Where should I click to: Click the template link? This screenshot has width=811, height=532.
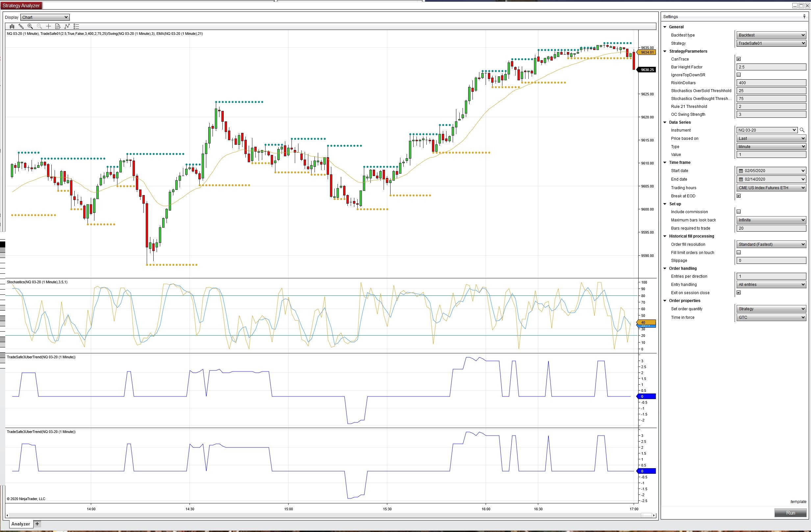798,502
